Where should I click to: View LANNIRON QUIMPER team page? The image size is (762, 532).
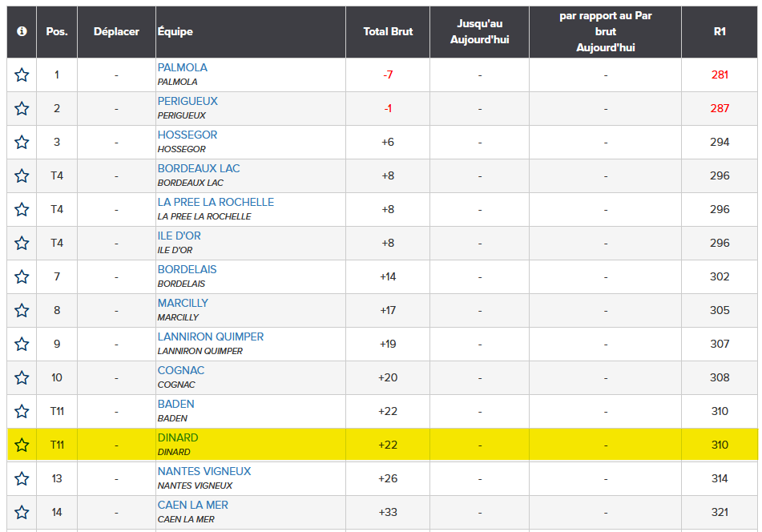[211, 337]
